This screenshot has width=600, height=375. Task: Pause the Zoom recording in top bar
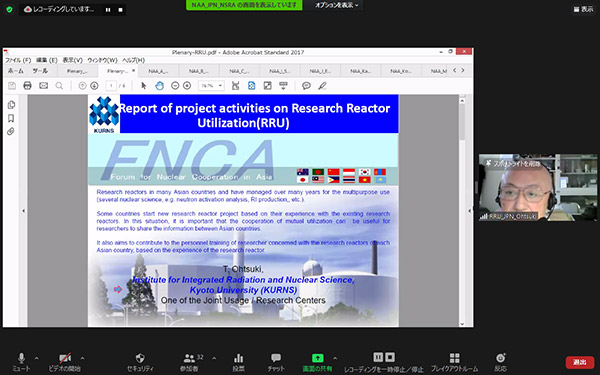(108, 10)
